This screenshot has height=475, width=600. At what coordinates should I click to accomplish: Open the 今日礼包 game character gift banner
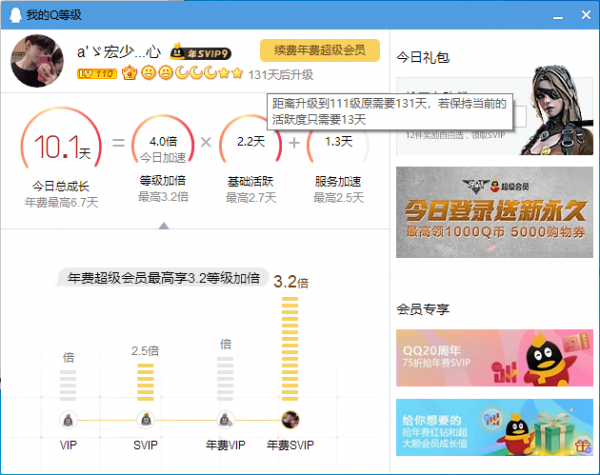494,116
